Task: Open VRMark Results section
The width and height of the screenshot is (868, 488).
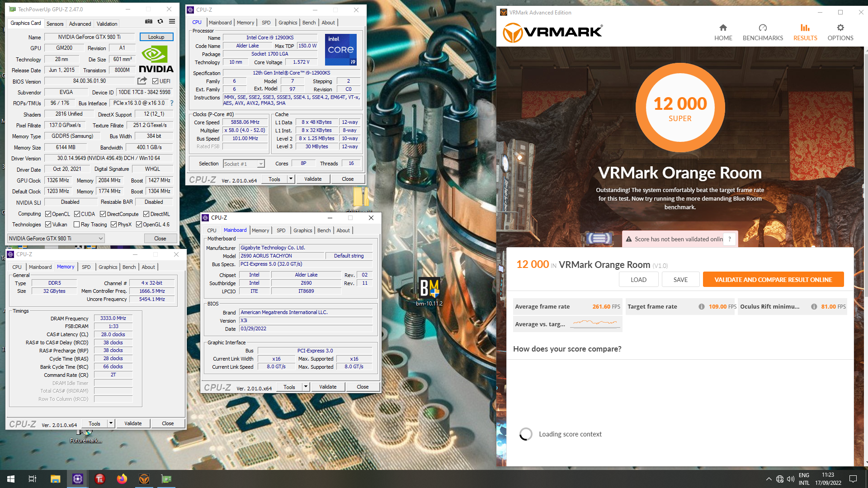Action: point(805,33)
